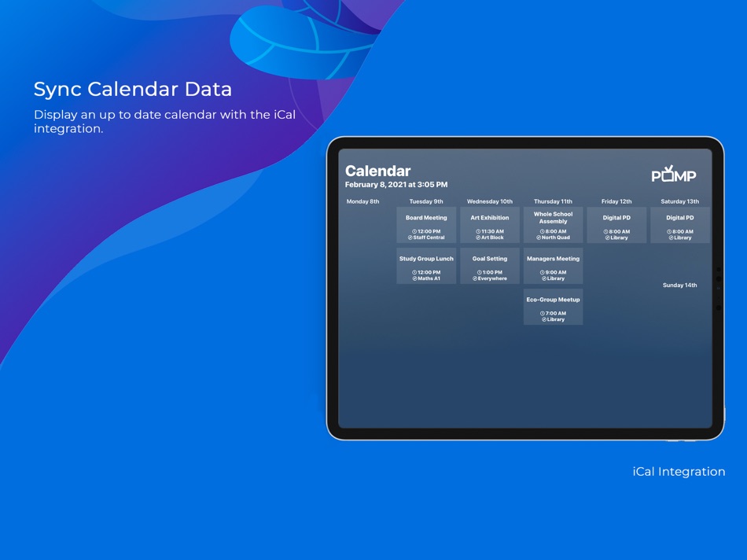Click the clock icon in Eco-Group Meetup
This screenshot has width=747, height=560.
coord(543,314)
